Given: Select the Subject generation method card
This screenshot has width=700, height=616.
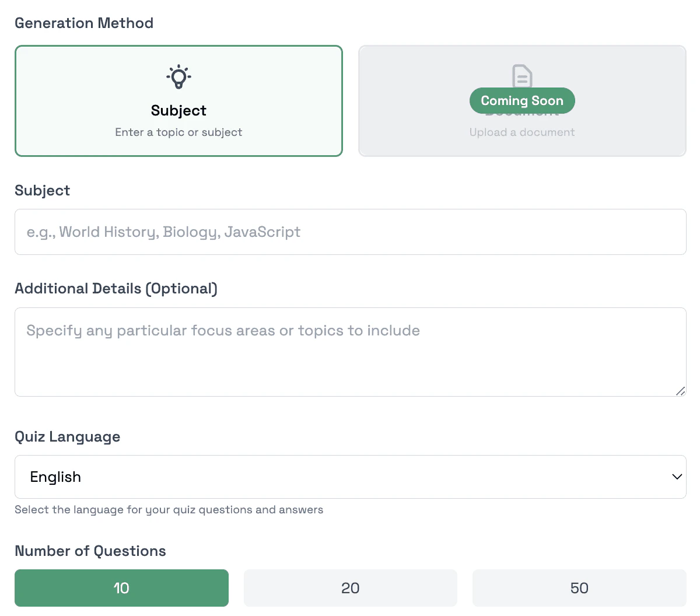Looking at the screenshot, I should tap(178, 100).
